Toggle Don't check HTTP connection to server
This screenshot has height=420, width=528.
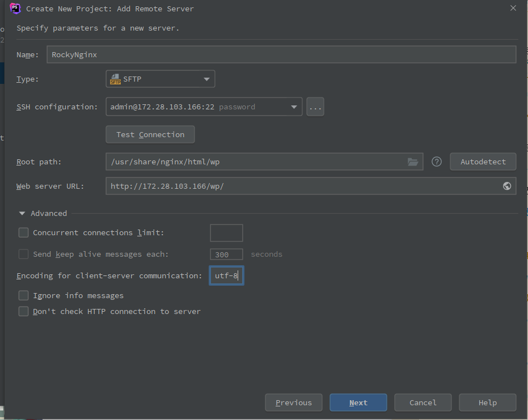(x=24, y=311)
